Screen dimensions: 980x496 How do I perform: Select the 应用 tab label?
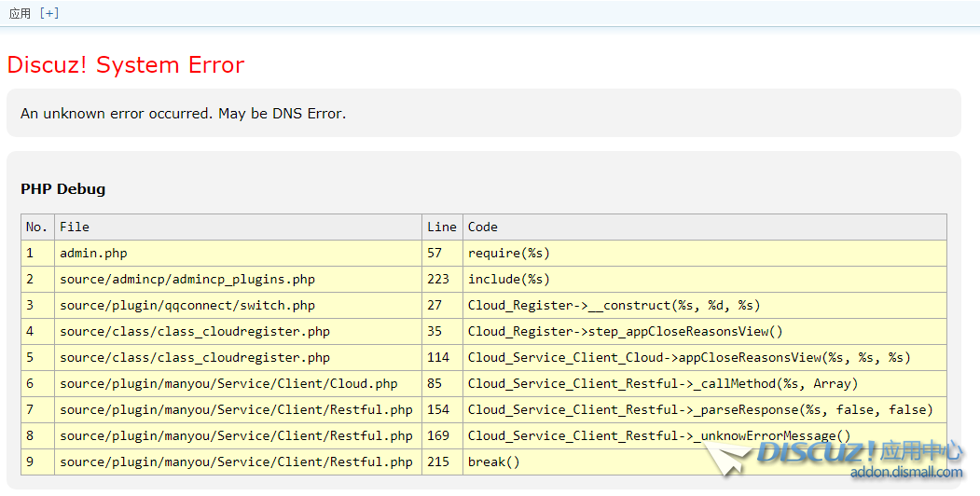pos(20,13)
